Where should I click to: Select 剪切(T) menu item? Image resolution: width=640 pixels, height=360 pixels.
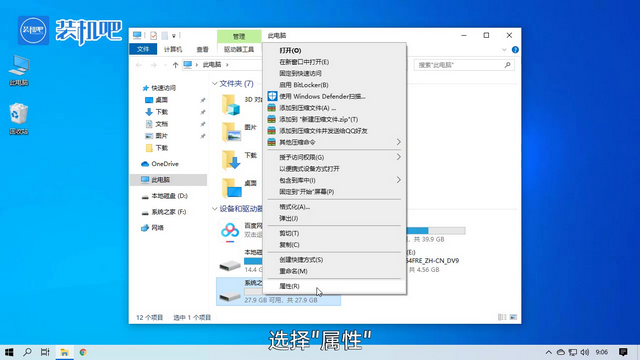(289, 233)
